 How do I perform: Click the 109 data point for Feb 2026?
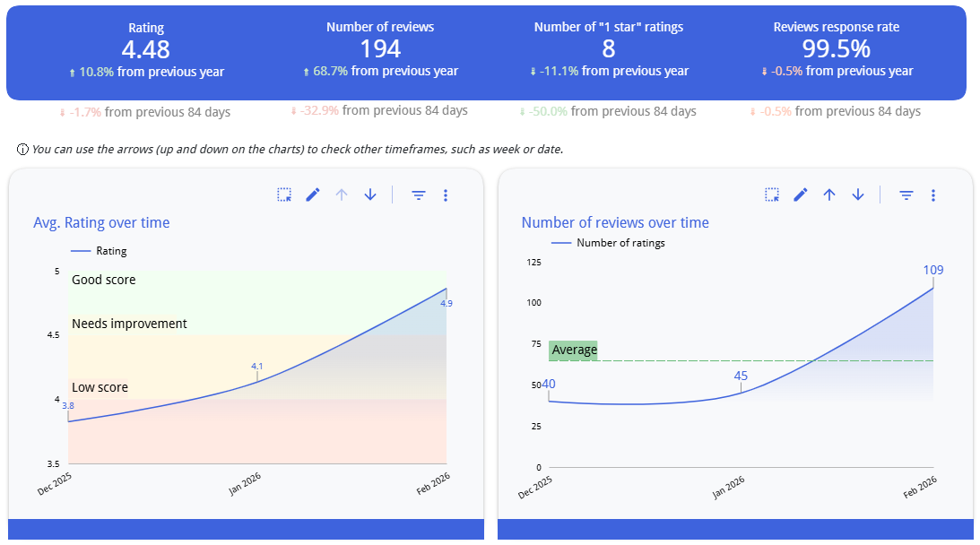pos(933,287)
